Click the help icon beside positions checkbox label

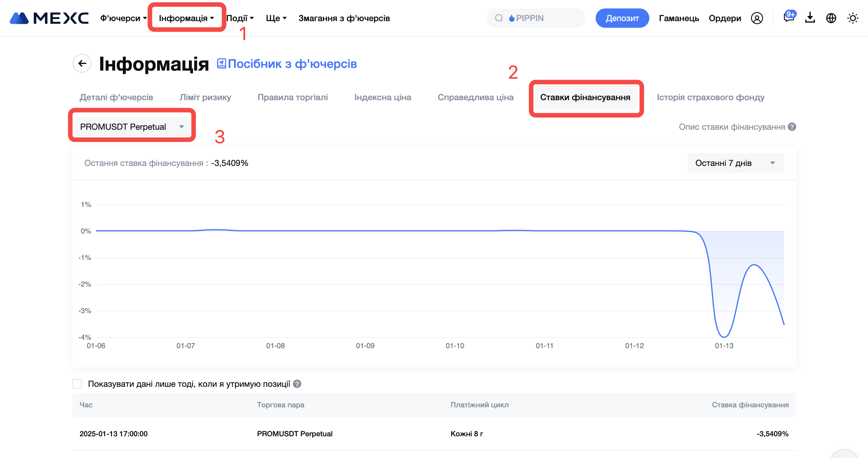click(297, 384)
